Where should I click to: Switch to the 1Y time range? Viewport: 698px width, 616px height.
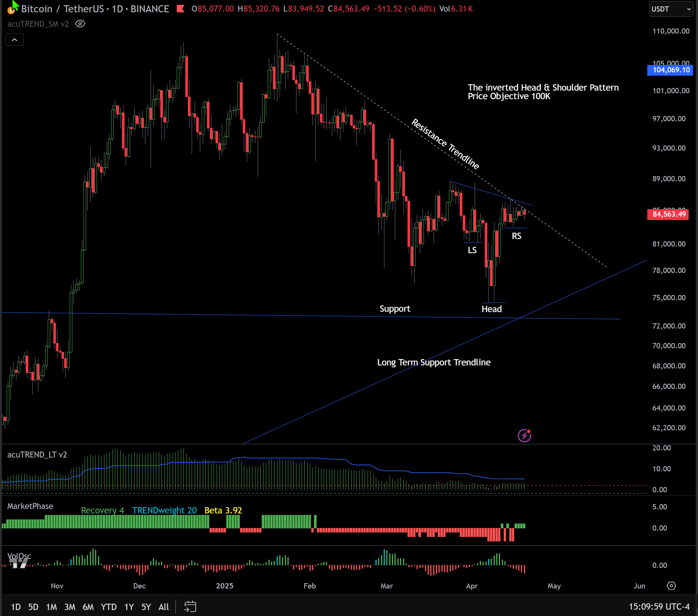[129, 607]
